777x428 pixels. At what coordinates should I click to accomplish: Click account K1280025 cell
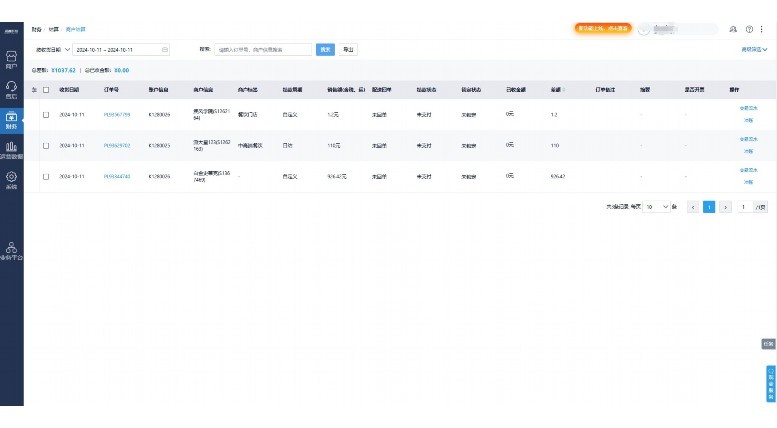pos(159,146)
